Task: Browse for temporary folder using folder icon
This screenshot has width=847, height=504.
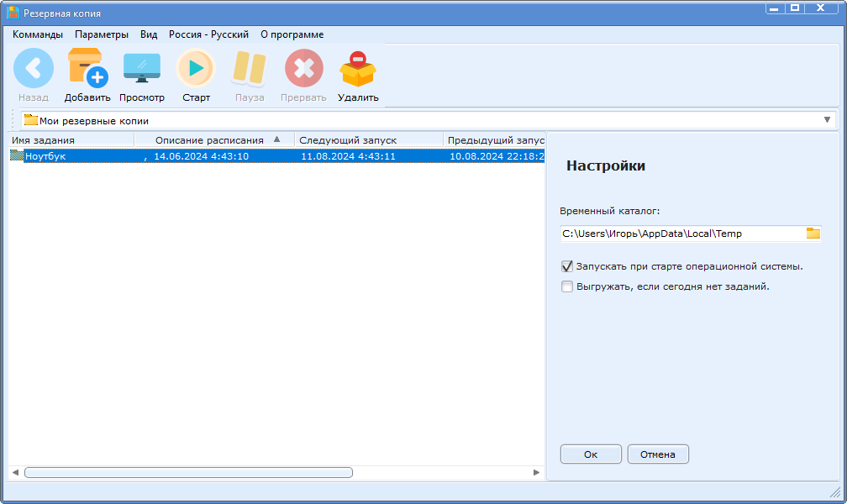Action: click(813, 234)
